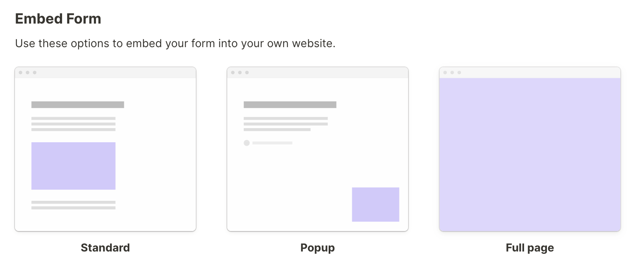Click the small purple popup box in Popup preview

click(x=375, y=204)
